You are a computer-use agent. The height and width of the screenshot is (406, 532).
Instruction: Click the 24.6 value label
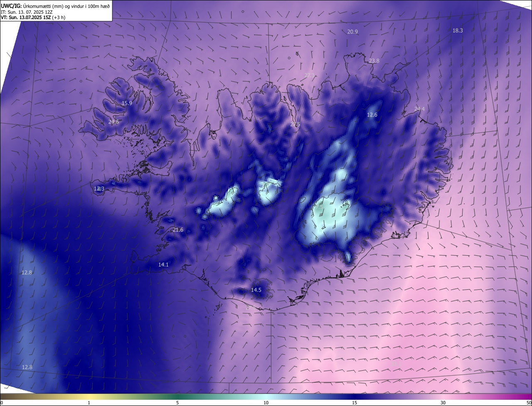click(x=113, y=122)
